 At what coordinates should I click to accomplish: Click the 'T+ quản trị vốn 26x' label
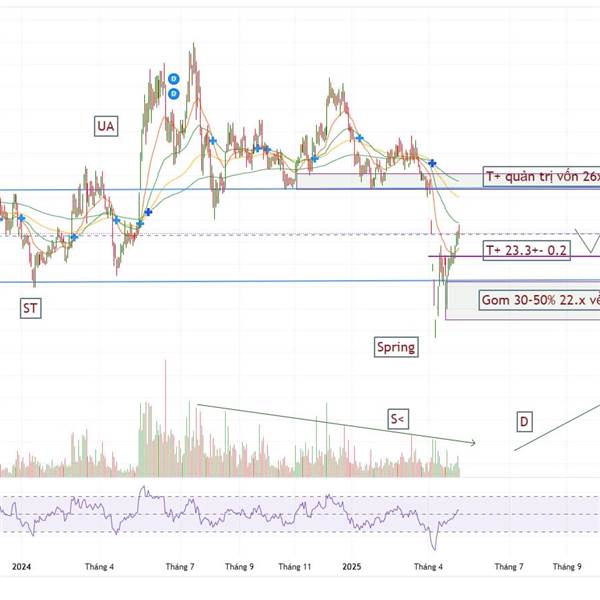click(x=541, y=177)
